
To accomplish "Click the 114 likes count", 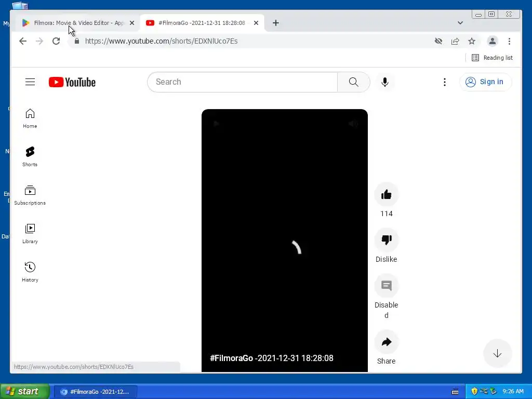I will pyautogui.click(x=387, y=214).
